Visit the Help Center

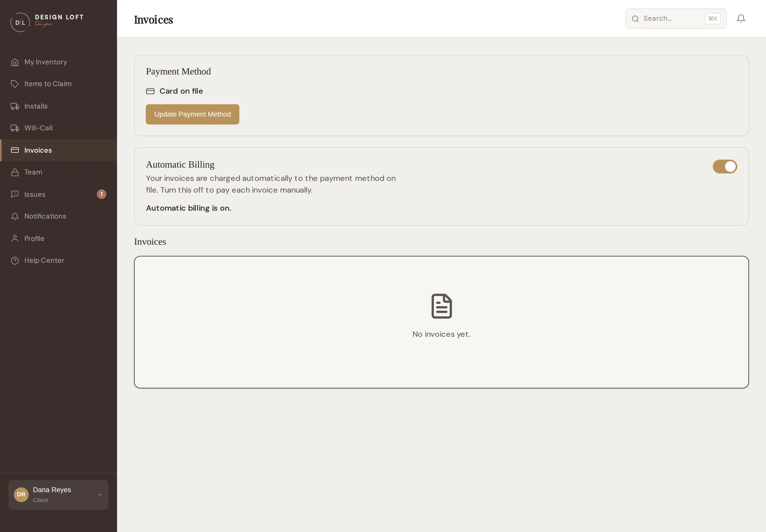pos(59,261)
